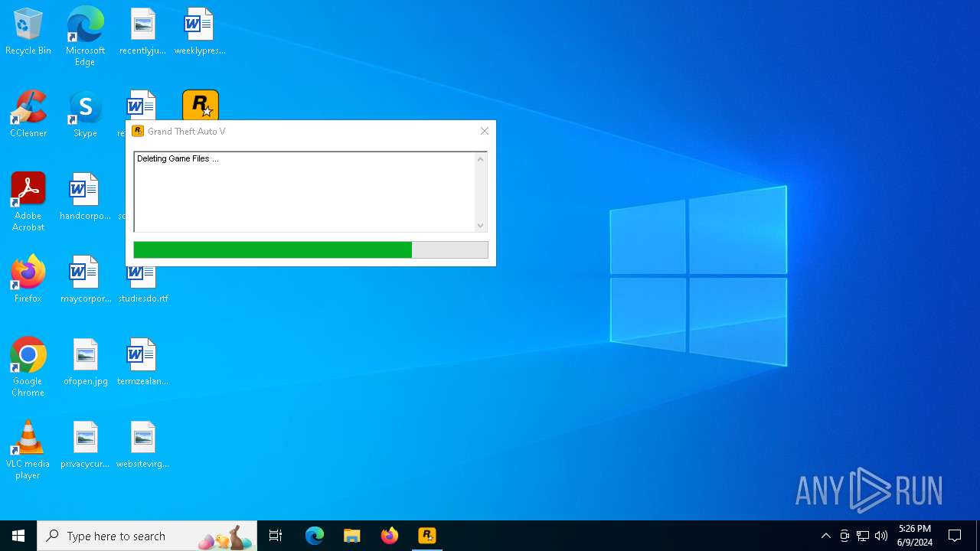The image size is (980, 551).
Task: Launch Microsoft Edge from the desktop
Action: 85,37
